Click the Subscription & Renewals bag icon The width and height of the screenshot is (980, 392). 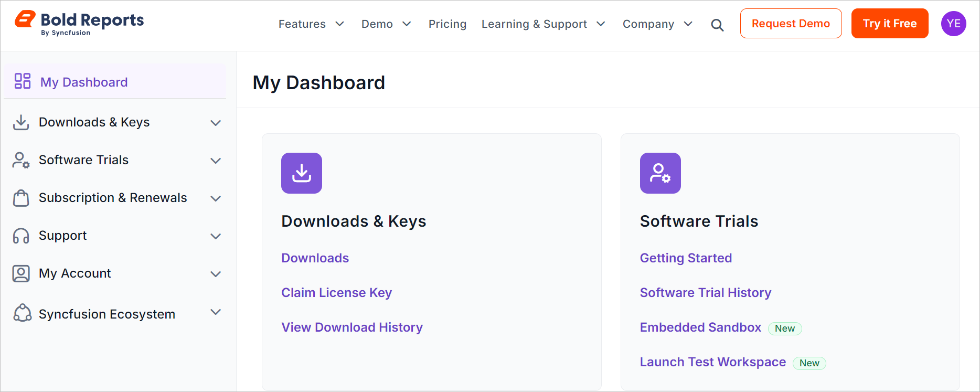(x=21, y=198)
